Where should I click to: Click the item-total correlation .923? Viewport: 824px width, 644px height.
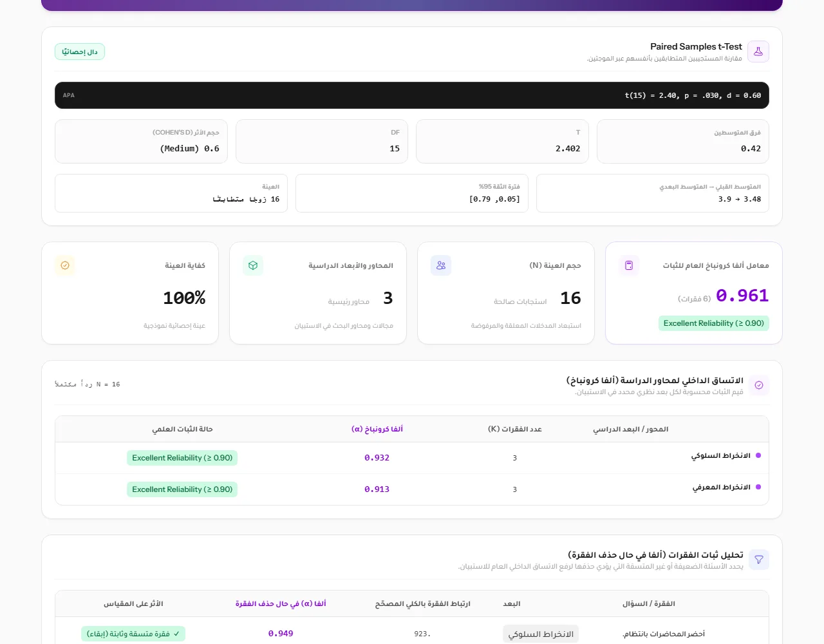[x=422, y=634]
